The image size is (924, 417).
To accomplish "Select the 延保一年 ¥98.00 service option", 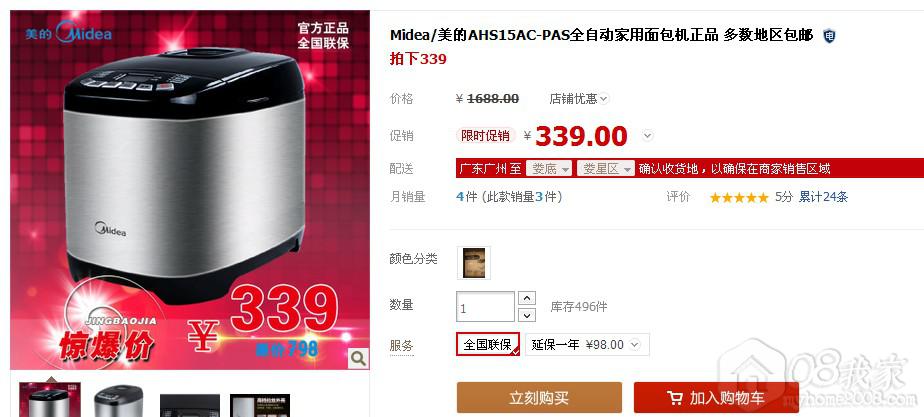I will click(588, 345).
